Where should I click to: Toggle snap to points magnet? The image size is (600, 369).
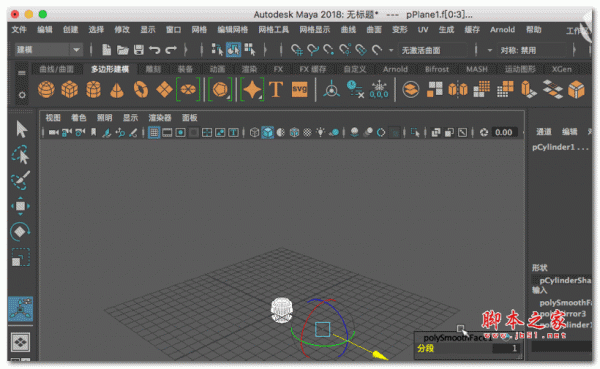point(329,50)
